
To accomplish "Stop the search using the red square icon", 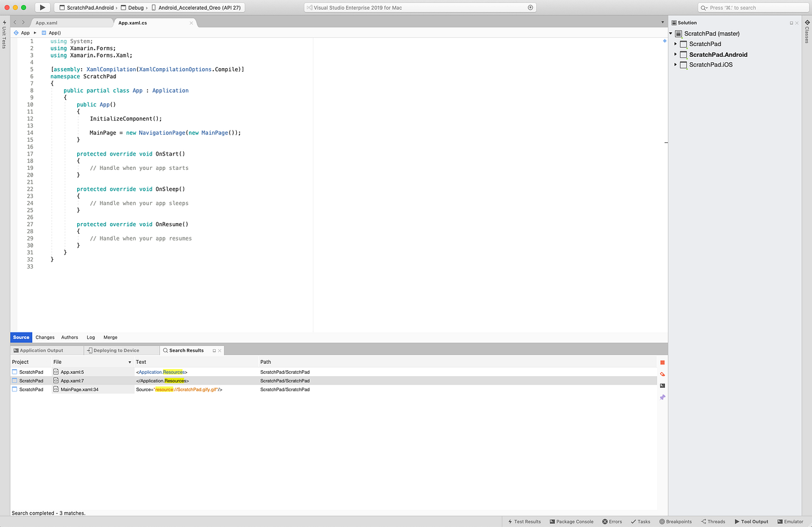I will 662,362.
